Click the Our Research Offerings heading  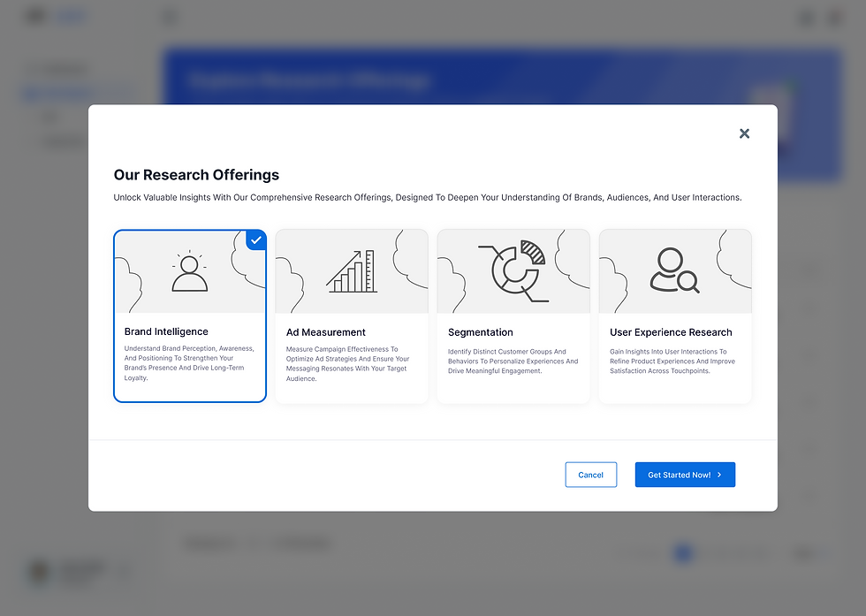coord(196,175)
